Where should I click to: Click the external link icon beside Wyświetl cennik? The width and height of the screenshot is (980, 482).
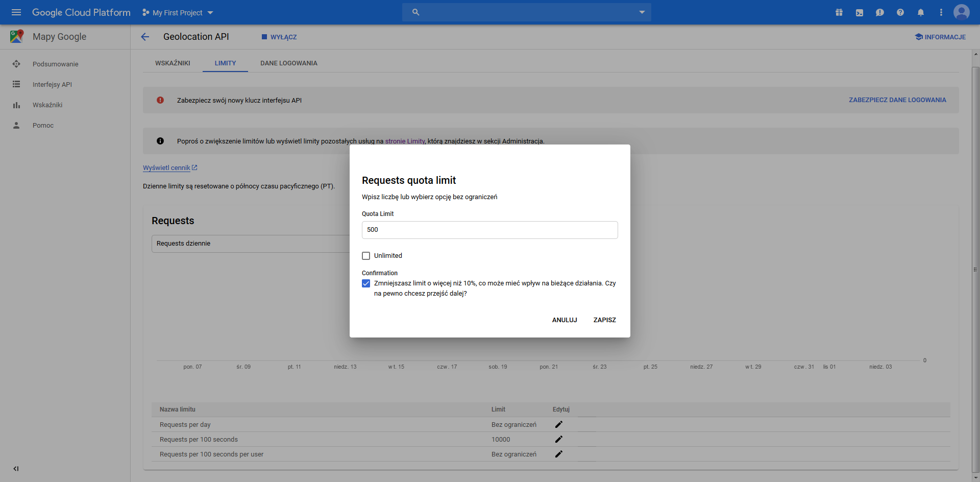[194, 167]
